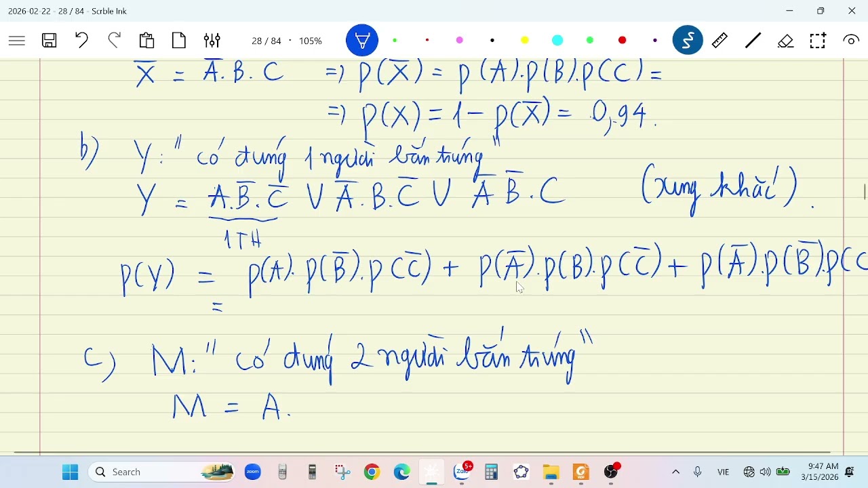Click the microphone tray icon
This screenshot has width=868, height=488.
698,472
